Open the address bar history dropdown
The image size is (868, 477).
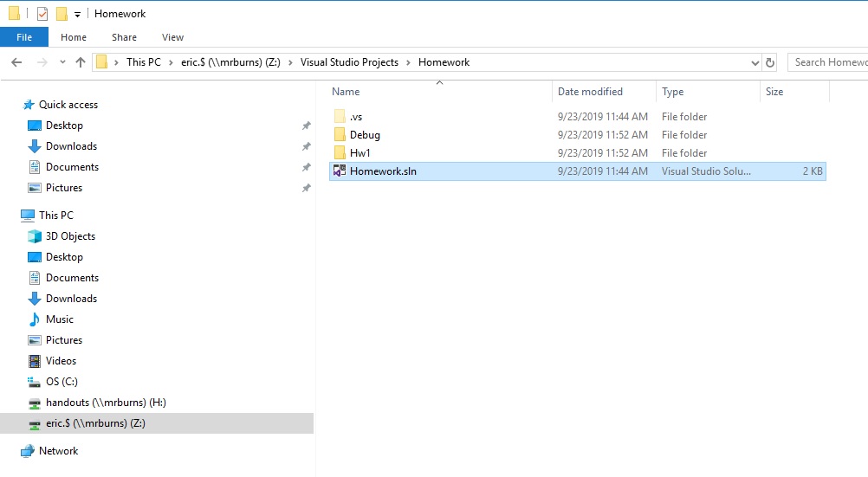pos(755,62)
